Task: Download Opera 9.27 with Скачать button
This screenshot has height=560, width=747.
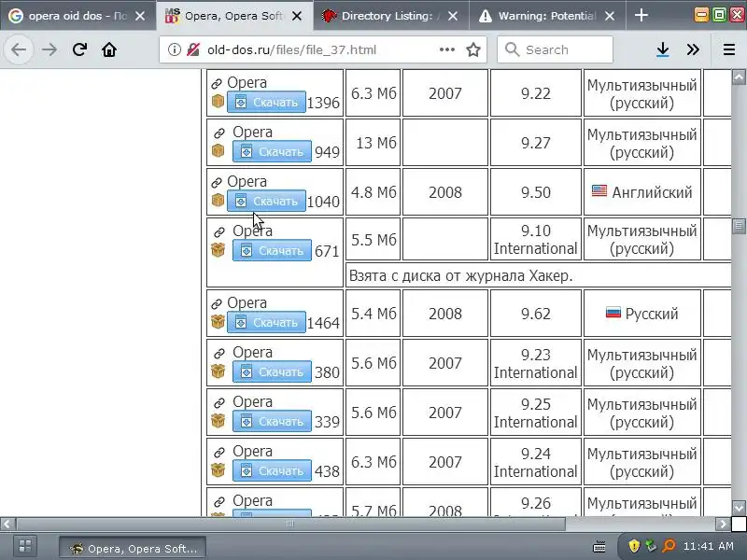Action: 272,151
